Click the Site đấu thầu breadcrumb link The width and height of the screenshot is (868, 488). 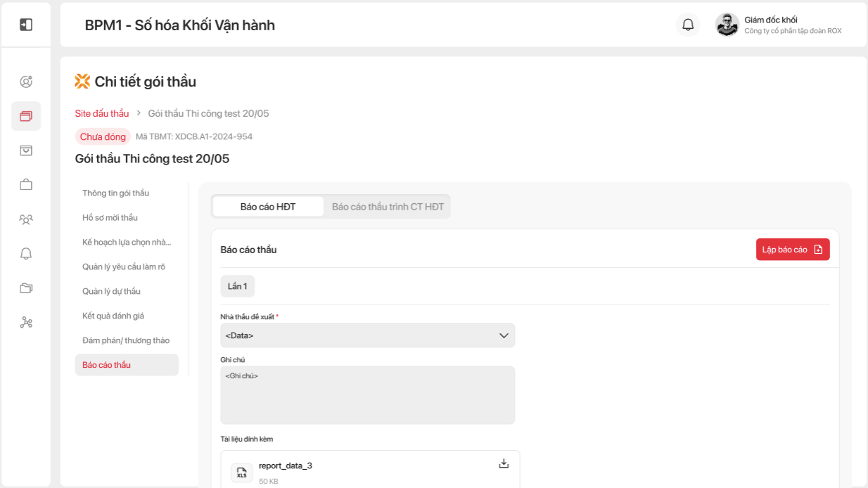(x=102, y=113)
